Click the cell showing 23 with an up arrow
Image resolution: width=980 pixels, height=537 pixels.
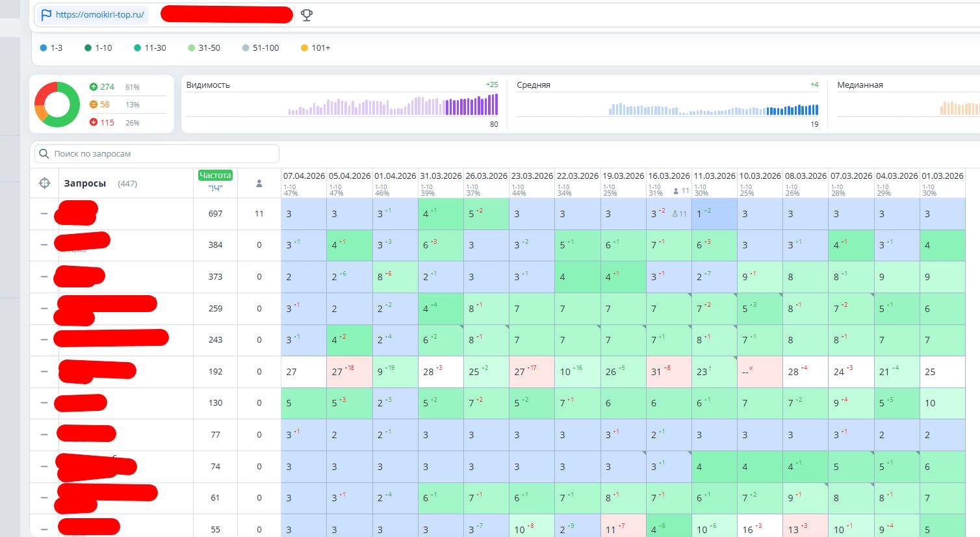[714, 372]
